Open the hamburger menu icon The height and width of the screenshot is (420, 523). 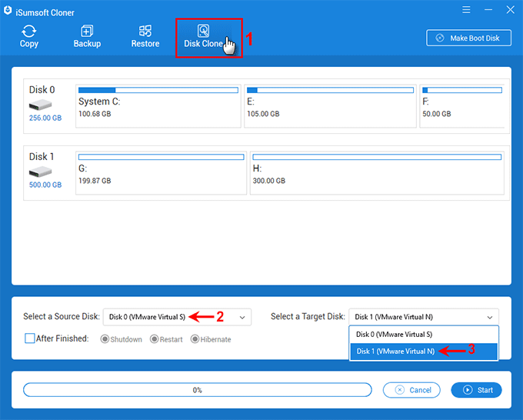click(466, 10)
